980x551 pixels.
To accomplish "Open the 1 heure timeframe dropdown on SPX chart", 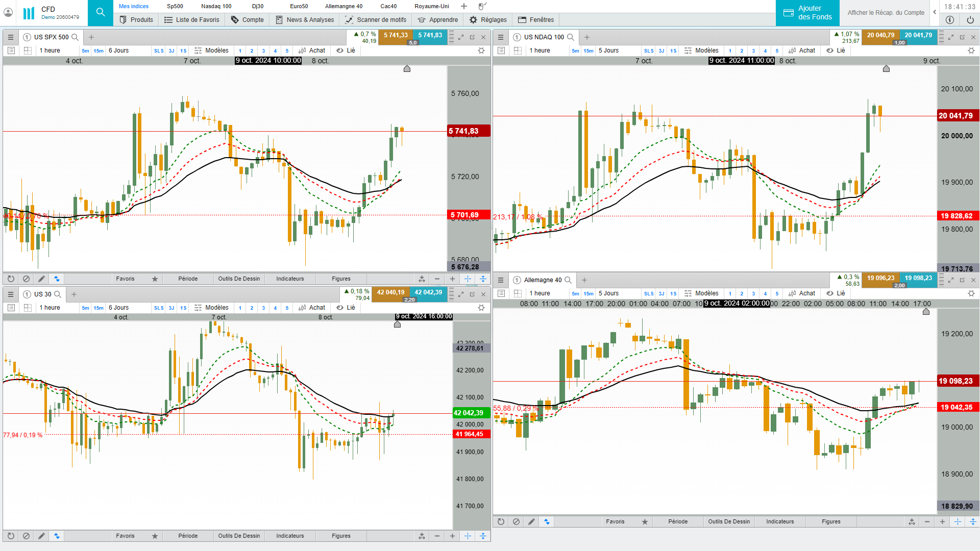I will [x=50, y=51].
